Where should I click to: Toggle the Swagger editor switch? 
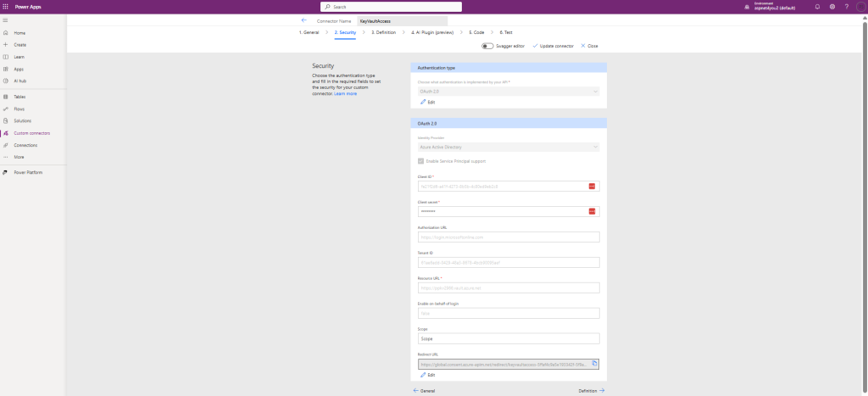(x=487, y=46)
